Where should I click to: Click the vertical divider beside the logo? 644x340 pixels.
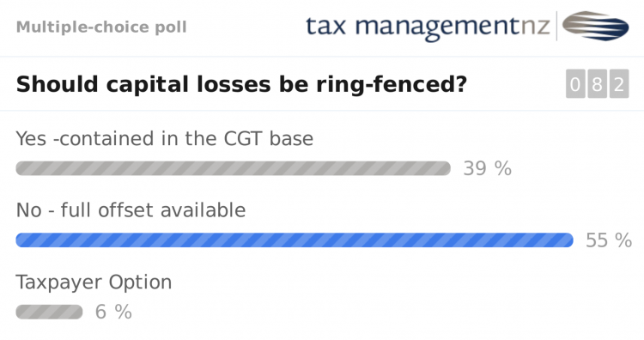[x=556, y=26]
